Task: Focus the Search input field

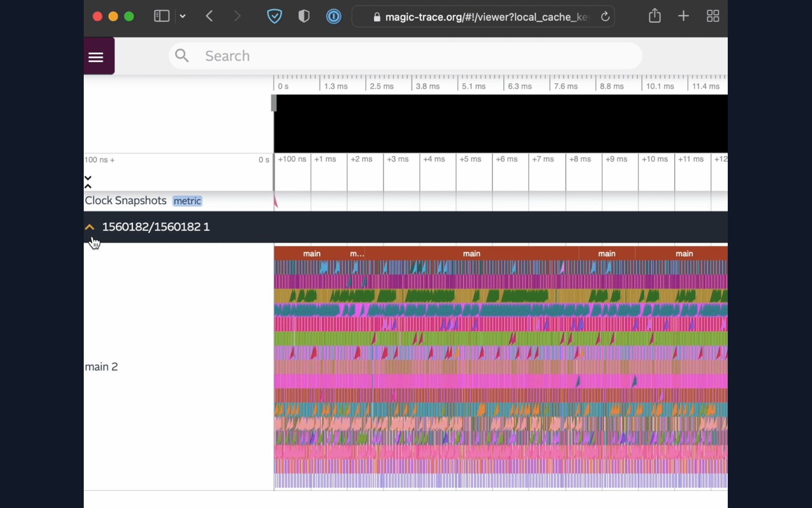Action: pos(405,56)
